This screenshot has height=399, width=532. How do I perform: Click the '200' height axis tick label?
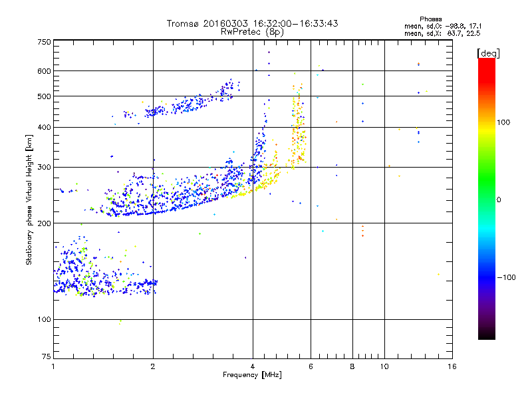[x=44, y=223]
